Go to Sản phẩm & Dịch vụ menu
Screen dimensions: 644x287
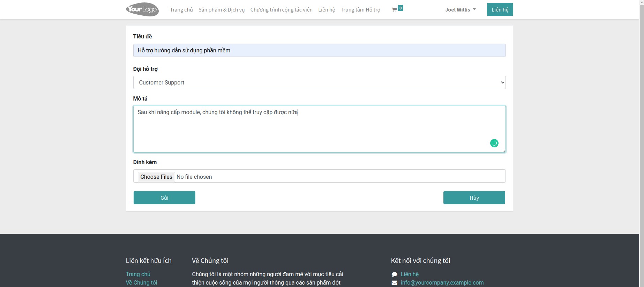pyautogui.click(x=221, y=10)
